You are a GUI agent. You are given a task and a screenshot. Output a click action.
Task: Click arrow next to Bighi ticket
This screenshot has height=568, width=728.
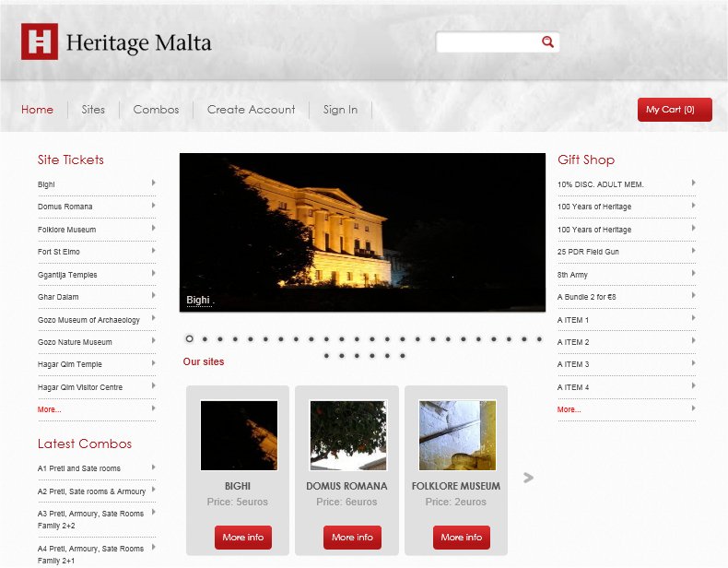click(153, 183)
